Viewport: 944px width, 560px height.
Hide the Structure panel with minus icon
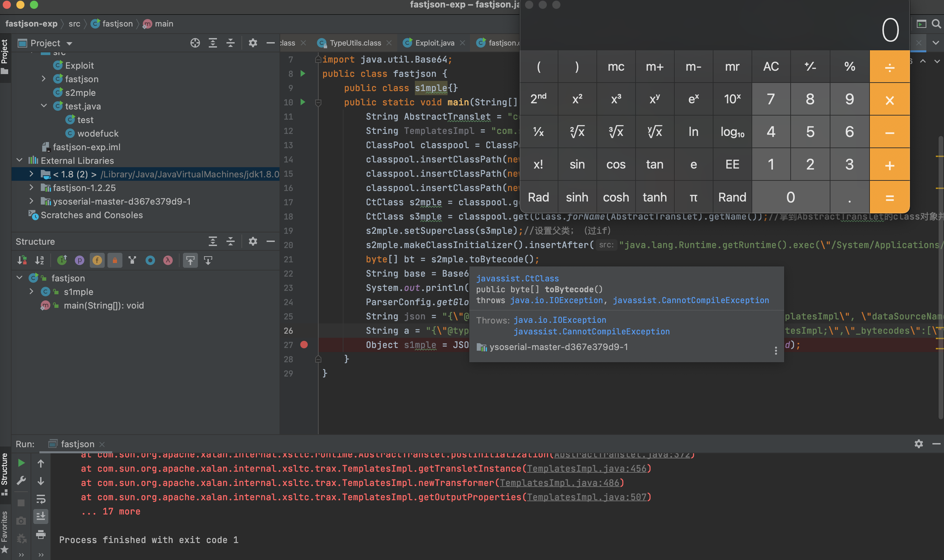270,241
